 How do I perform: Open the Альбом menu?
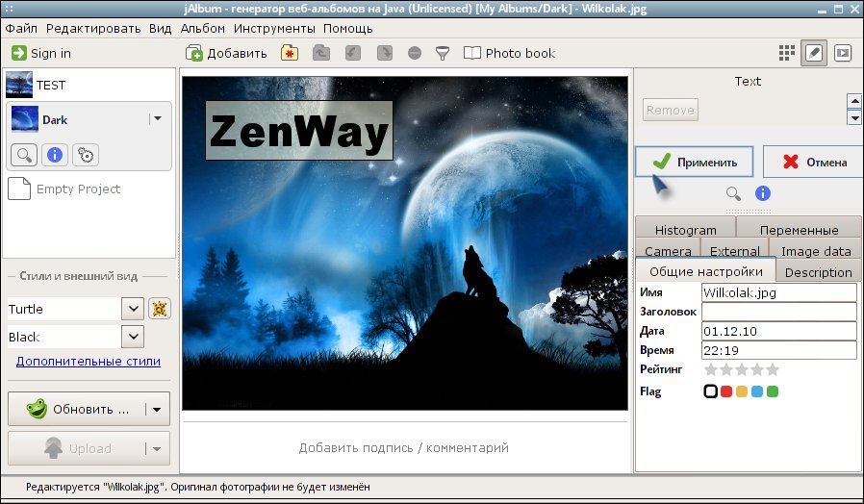[x=203, y=29]
